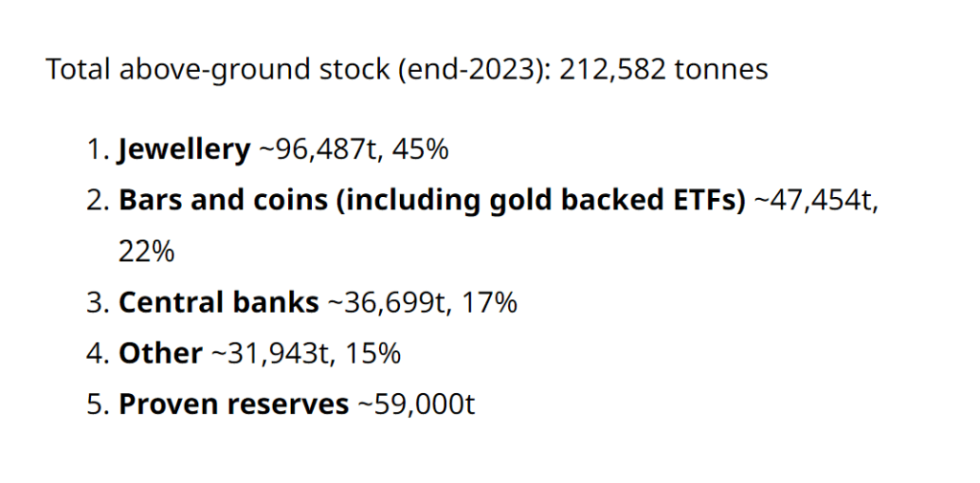This screenshot has height=483, width=980.
Task: Click the bold Jewellery label
Action: 184,150
